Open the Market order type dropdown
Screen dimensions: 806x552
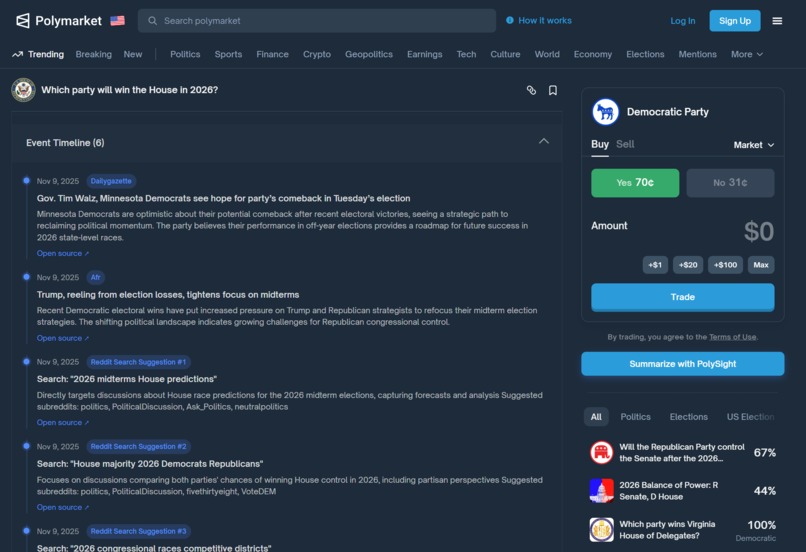[x=754, y=145]
